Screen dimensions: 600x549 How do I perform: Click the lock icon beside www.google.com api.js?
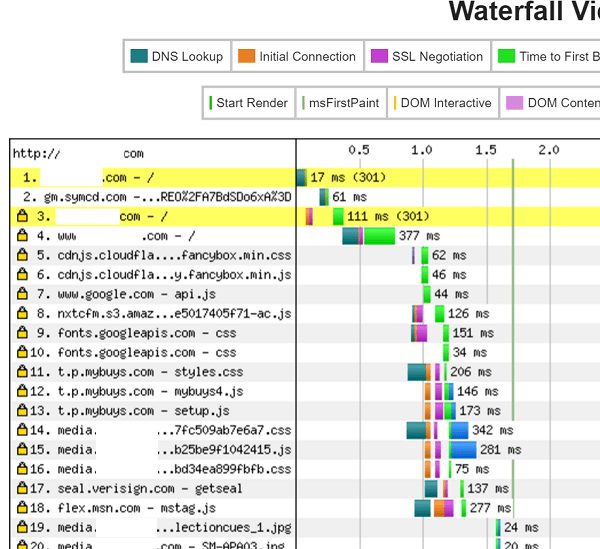point(23,293)
